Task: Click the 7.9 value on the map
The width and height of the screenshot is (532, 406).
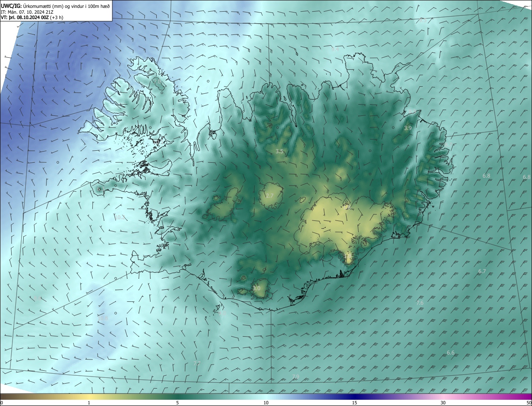Action: pos(296,377)
